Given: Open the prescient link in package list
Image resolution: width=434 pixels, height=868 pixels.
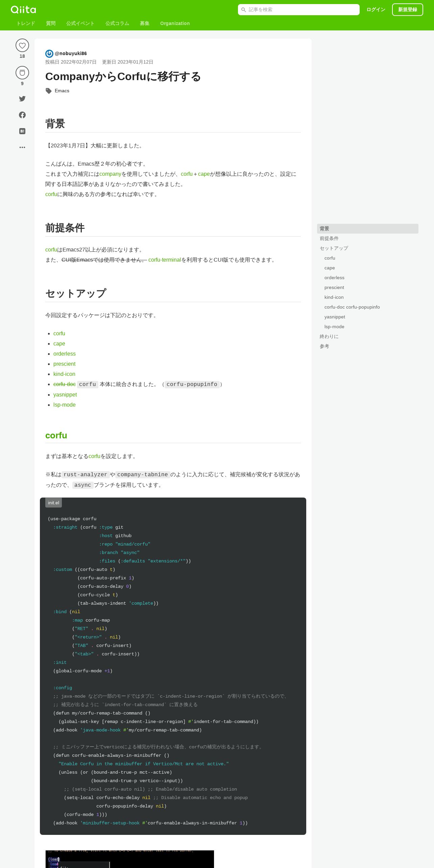Looking at the screenshot, I should (x=64, y=364).
